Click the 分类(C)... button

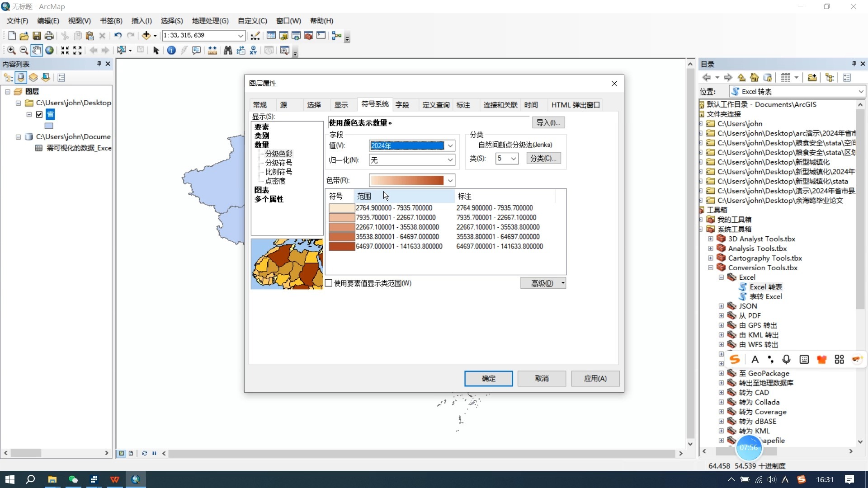[543, 158]
